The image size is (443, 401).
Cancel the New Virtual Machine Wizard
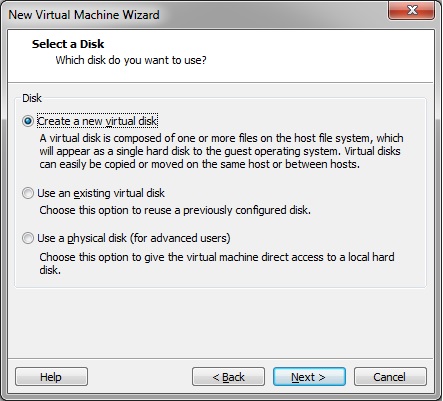390,377
